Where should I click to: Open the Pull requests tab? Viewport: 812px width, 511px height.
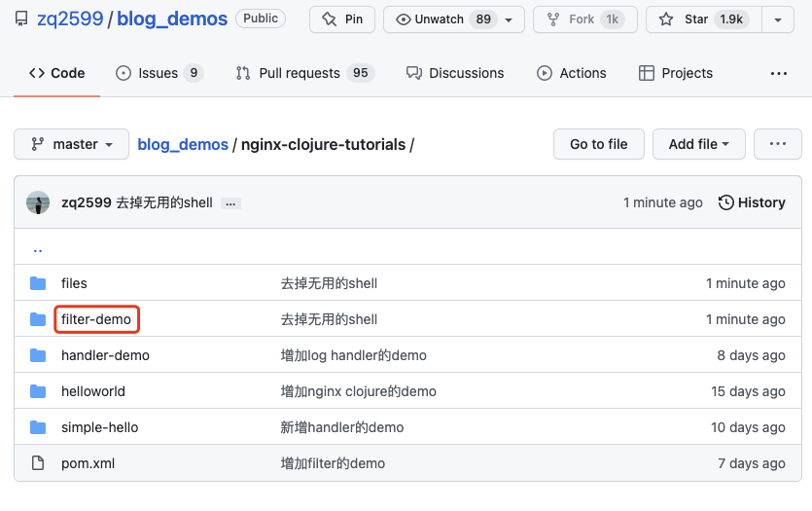(x=303, y=73)
